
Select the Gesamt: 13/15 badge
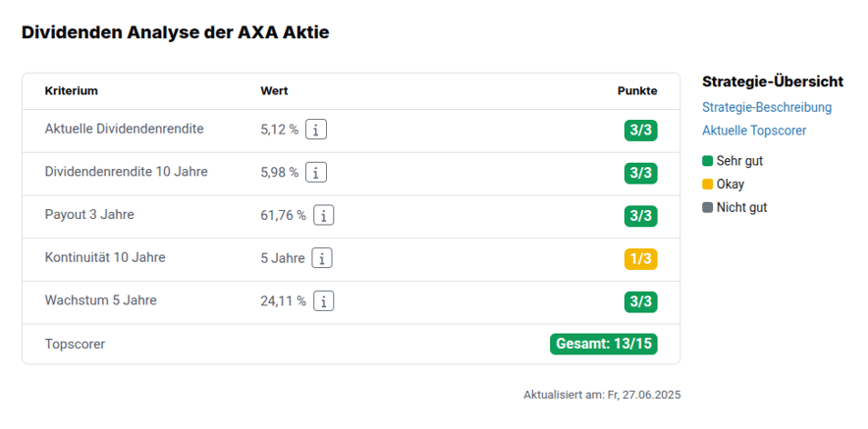[x=604, y=344]
